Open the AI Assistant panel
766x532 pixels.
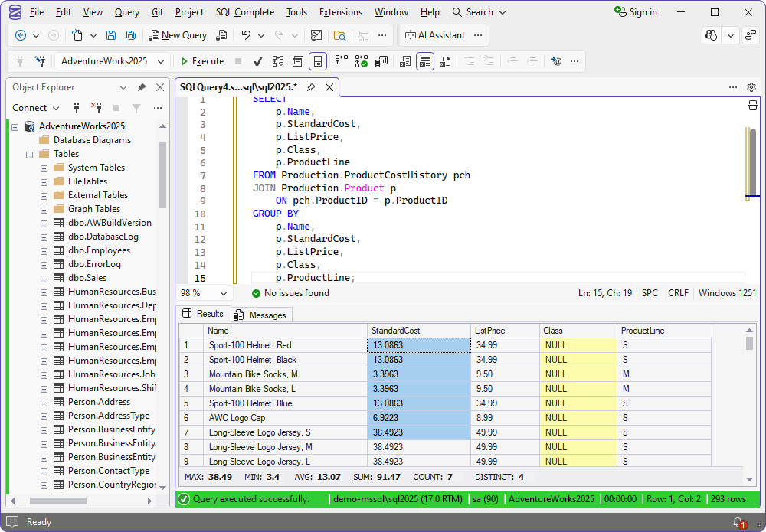[x=434, y=35]
